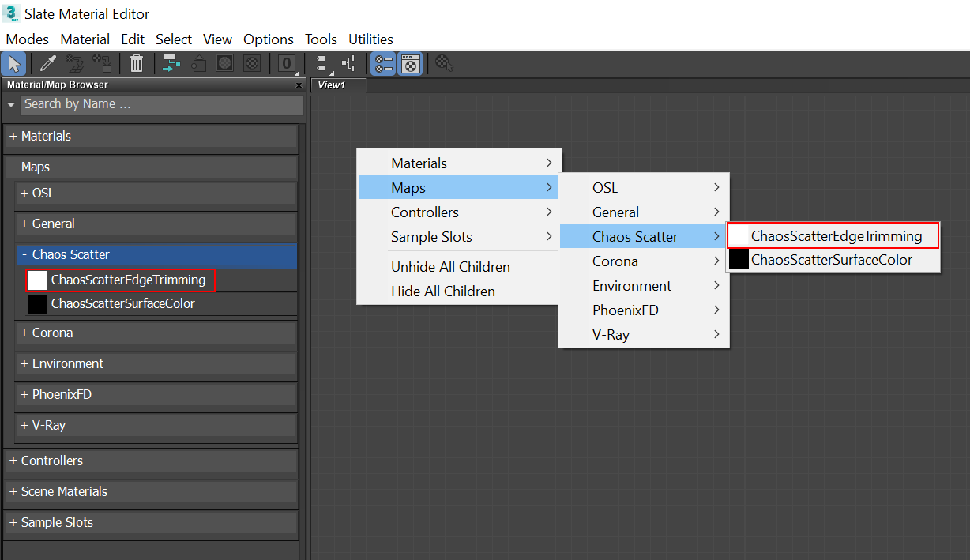Open Environment submenu in Maps menu

[643, 285]
